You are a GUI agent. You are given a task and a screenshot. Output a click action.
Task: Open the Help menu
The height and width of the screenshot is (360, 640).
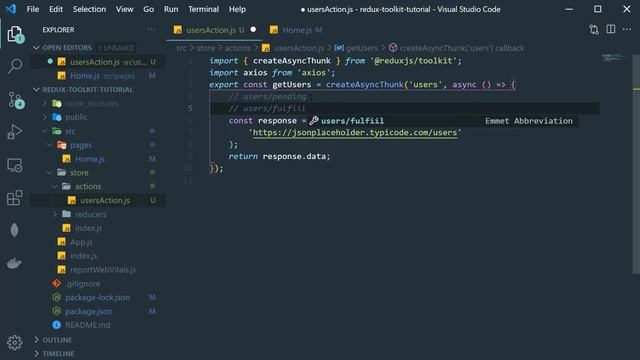(237, 9)
